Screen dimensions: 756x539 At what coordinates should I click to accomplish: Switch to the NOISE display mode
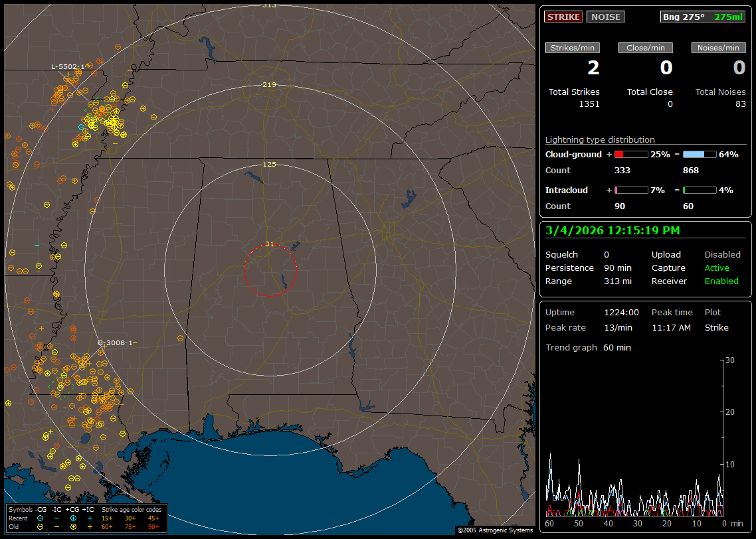tap(605, 17)
